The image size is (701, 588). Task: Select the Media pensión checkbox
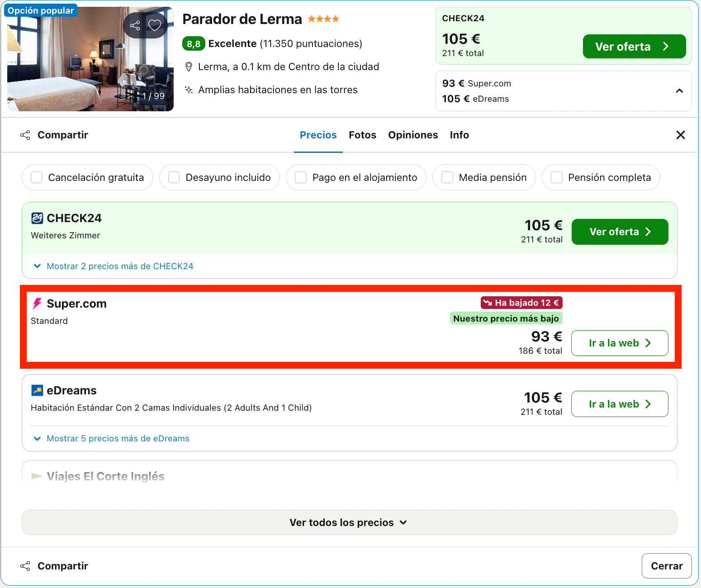447,177
